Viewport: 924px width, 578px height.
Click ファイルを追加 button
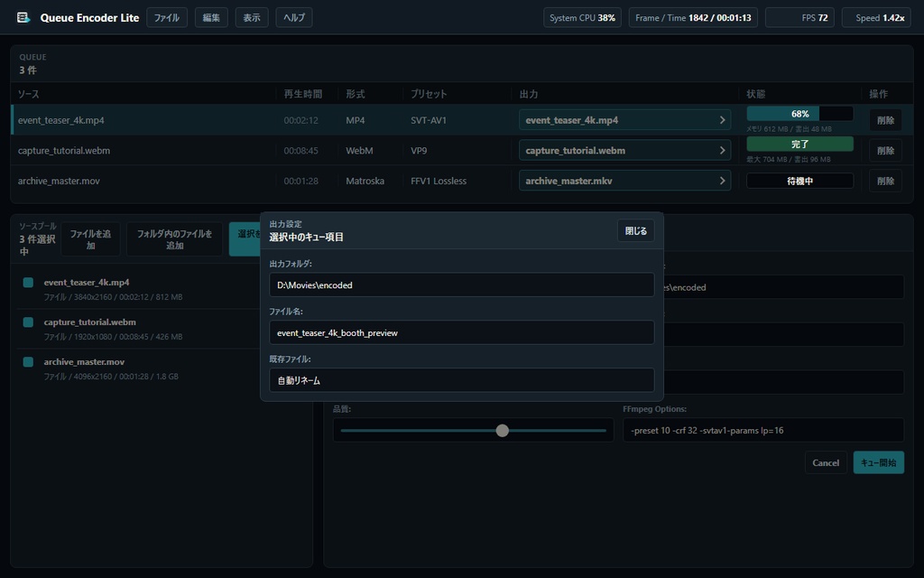point(90,238)
